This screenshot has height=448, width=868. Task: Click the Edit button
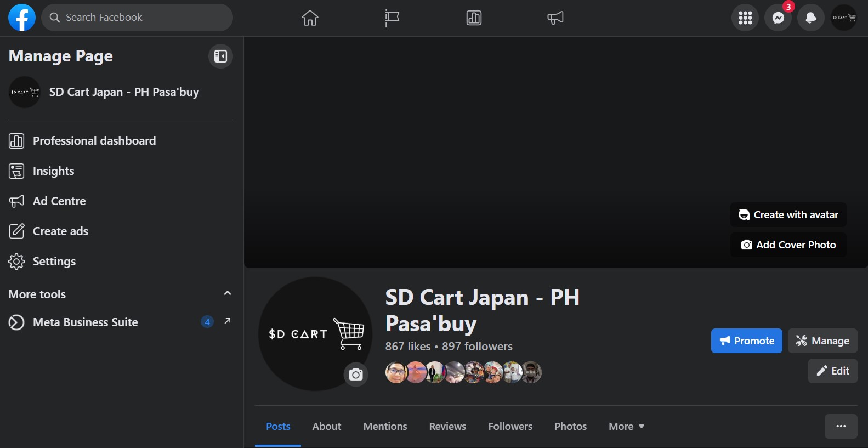click(x=833, y=371)
